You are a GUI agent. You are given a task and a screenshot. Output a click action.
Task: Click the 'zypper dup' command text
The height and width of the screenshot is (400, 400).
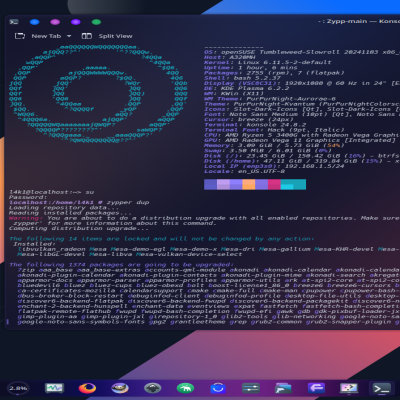[x=128, y=202]
